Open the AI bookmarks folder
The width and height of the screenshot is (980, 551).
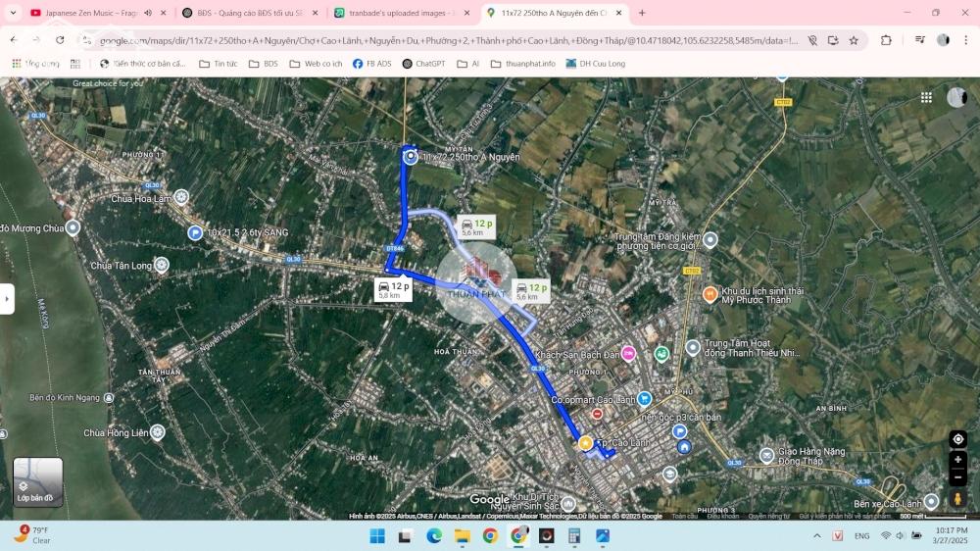[x=468, y=64]
